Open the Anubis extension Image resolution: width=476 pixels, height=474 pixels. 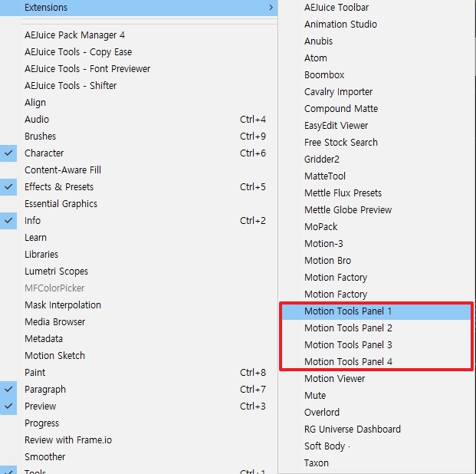(x=318, y=41)
